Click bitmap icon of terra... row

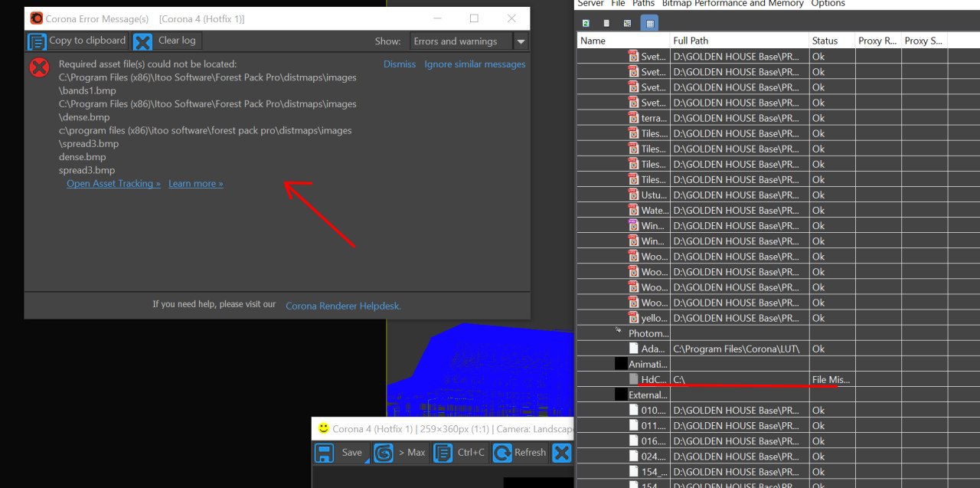coord(633,117)
